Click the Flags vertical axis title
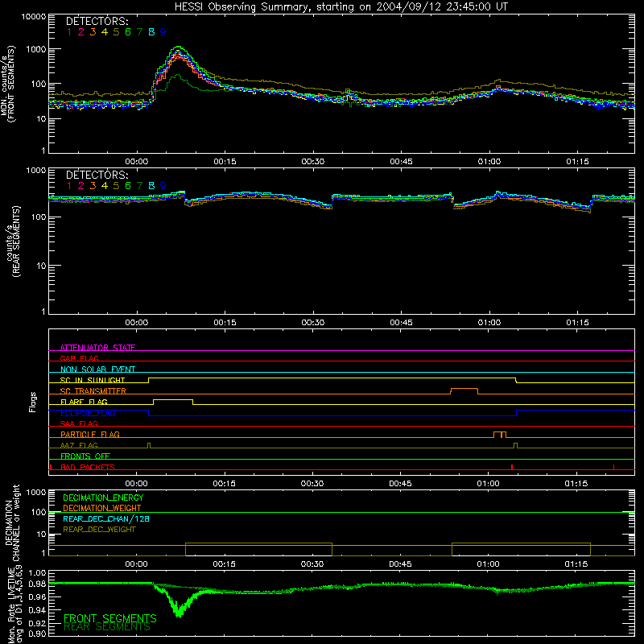Image resolution: width=644 pixels, height=644 pixels. tap(32, 402)
